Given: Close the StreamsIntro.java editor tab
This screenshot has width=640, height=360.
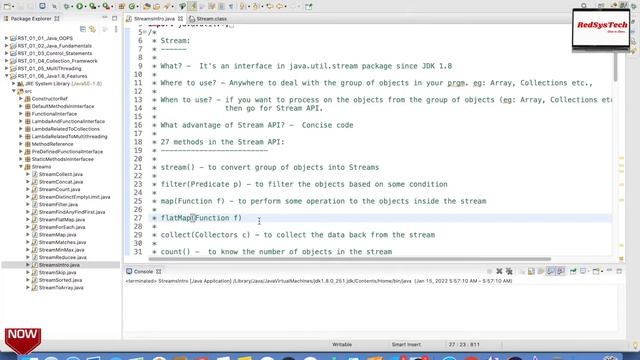Looking at the screenshot, I should coord(180,19).
